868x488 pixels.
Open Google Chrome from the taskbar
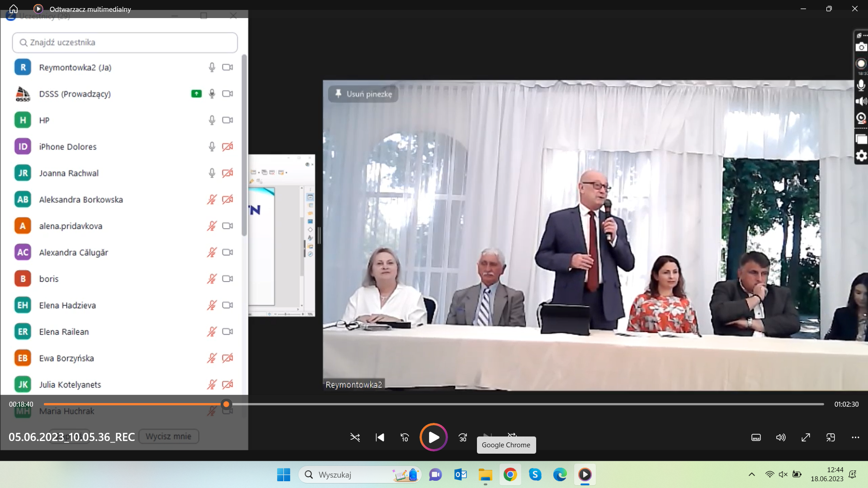[510, 474]
